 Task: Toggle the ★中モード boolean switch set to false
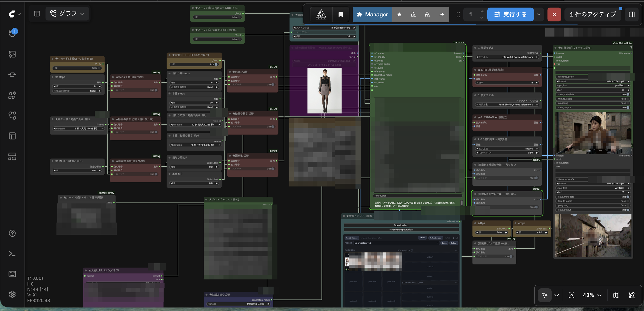77,68
